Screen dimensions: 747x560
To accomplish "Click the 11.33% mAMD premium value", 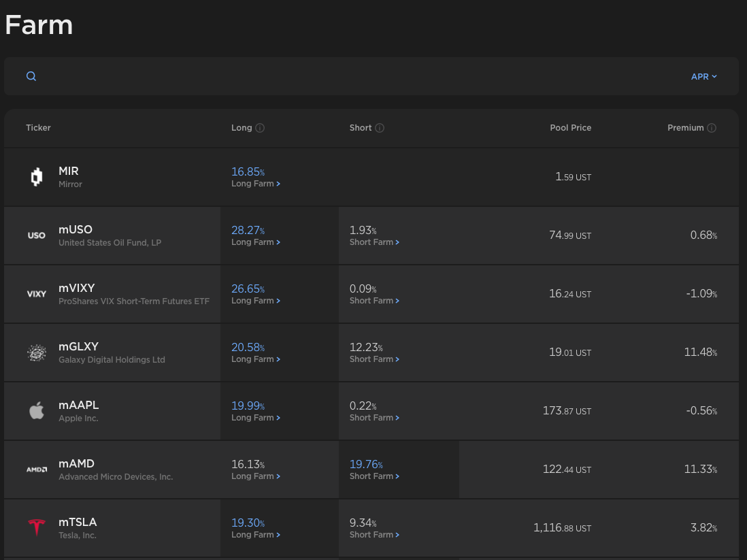I will pyautogui.click(x=700, y=470).
